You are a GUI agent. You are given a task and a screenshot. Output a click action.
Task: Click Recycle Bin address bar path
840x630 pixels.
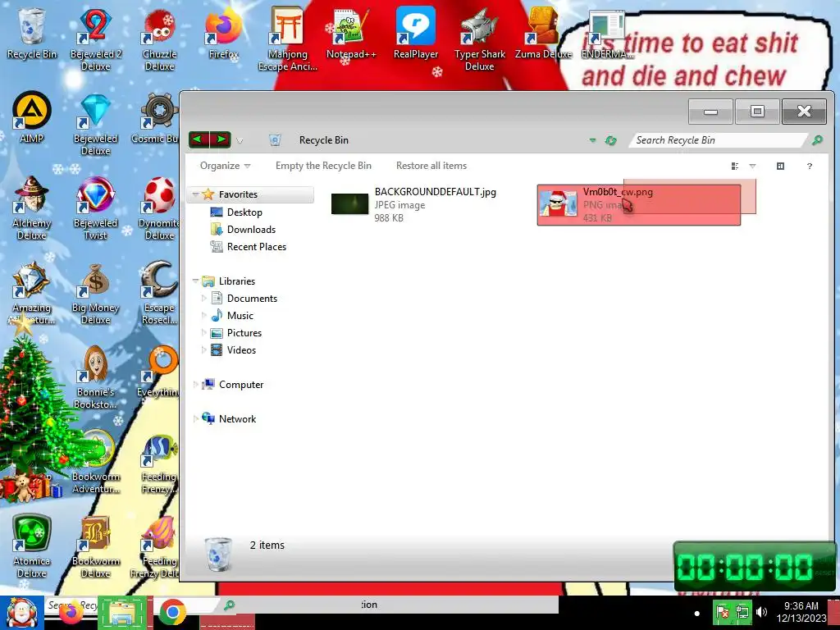(323, 140)
